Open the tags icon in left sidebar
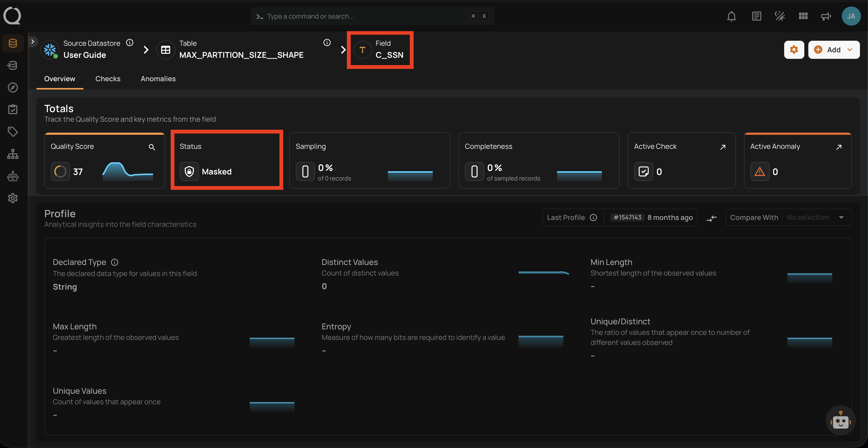 tap(13, 131)
